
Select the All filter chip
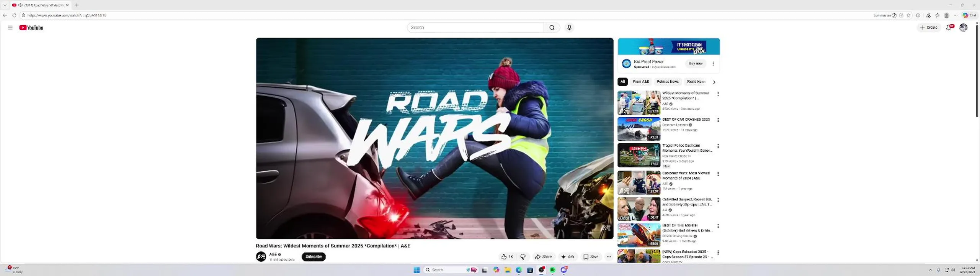click(x=622, y=81)
